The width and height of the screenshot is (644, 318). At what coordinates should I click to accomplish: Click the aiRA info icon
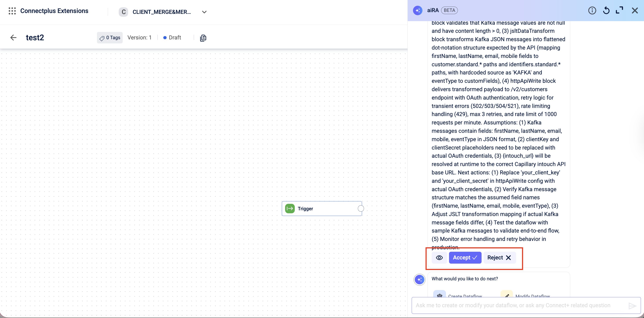pyautogui.click(x=592, y=11)
